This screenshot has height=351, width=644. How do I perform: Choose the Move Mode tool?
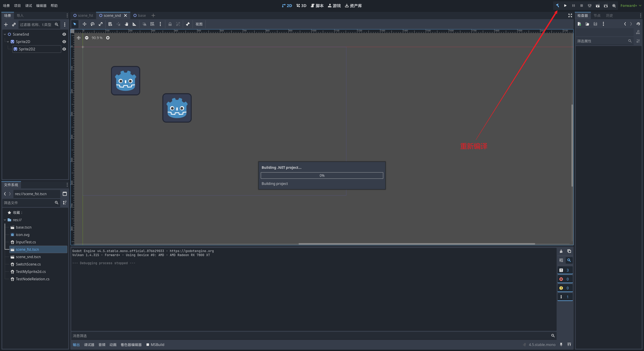pyautogui.click(x=85, y=24)
